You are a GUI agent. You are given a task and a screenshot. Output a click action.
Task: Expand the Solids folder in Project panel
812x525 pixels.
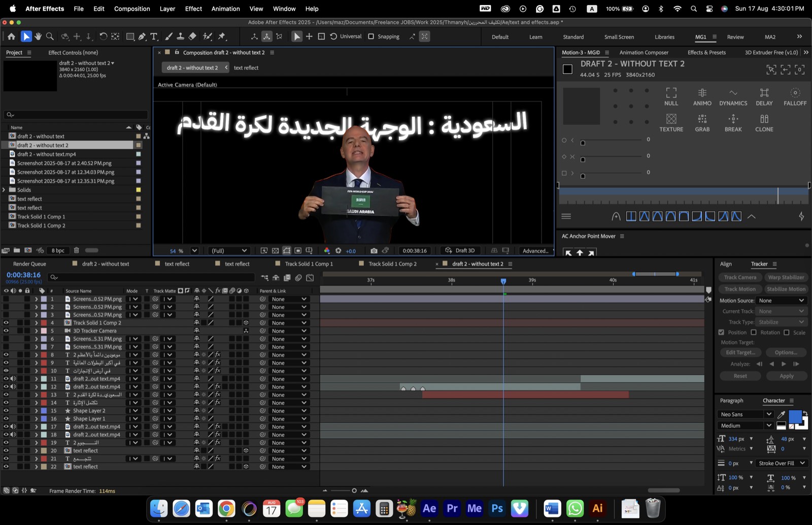click(4, 190)
